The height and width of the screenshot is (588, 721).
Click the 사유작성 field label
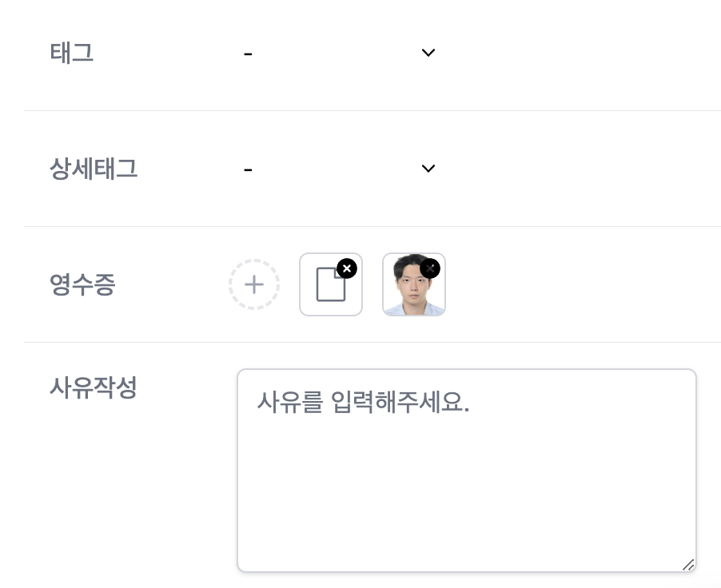click(x=94, y=387)
